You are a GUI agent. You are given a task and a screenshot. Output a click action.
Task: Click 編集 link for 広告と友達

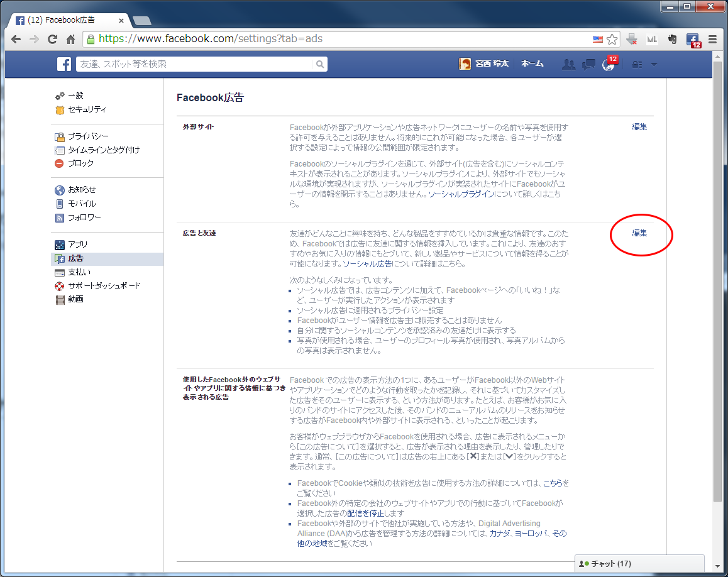pos(639,233)
